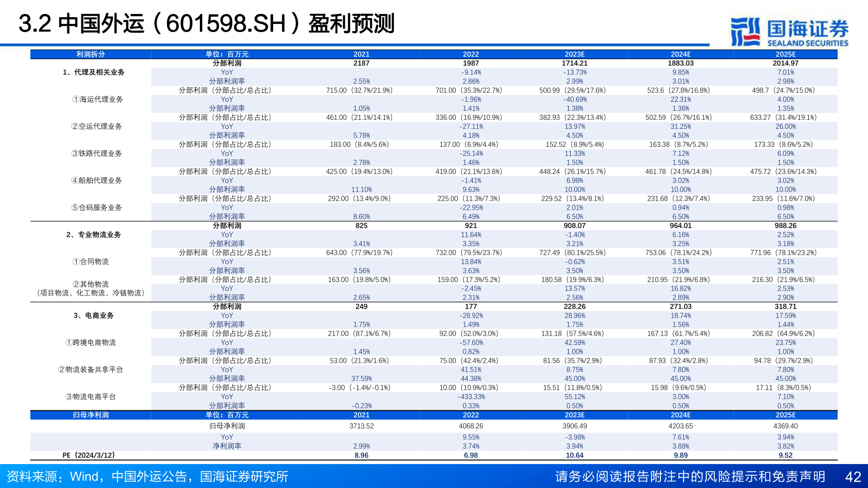The height and width of the screenshot is (488, 868).
Task: Click the ②空运代理业务 label
Action: [x=97, y=127]
